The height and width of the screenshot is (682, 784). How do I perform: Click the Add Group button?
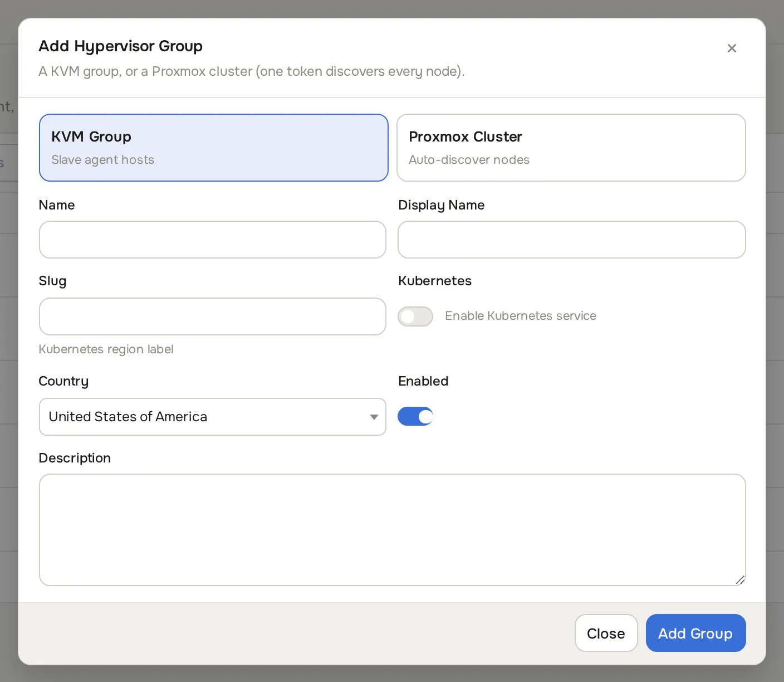tap(696, 633)
